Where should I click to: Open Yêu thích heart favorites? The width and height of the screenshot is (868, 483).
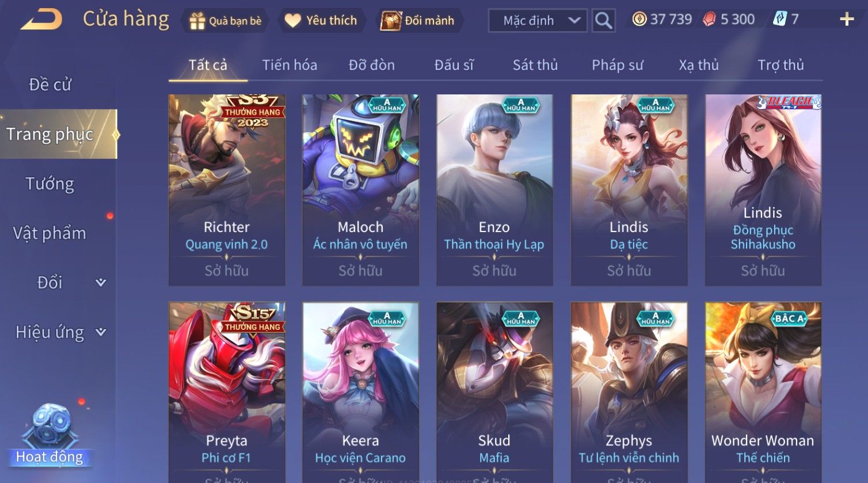click(322, 21)
